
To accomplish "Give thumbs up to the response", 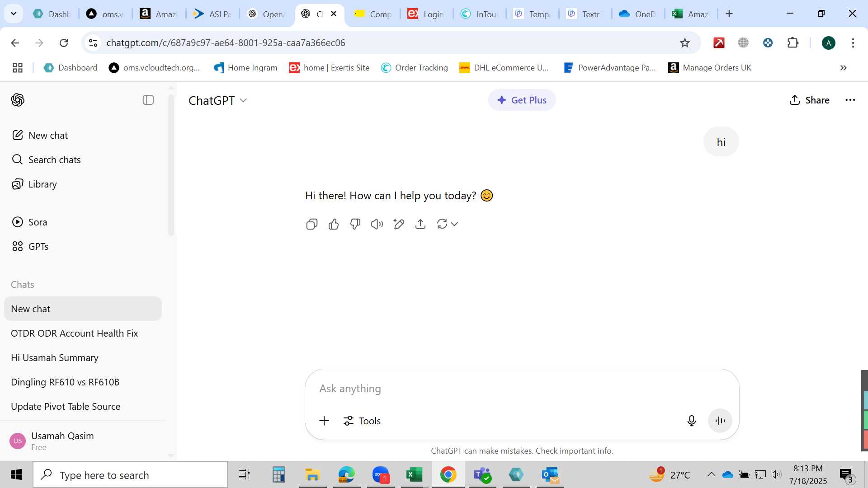I will click(334, 224).
